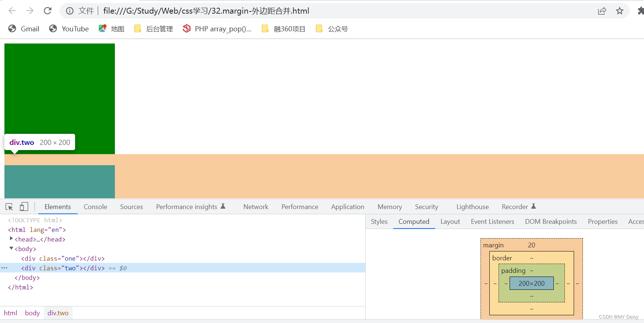Collapse the body element node

[11, 249]
